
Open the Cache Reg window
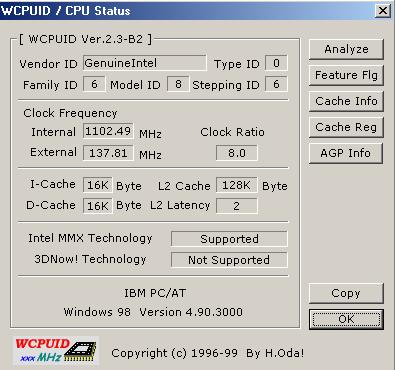(x=346, y=127)
